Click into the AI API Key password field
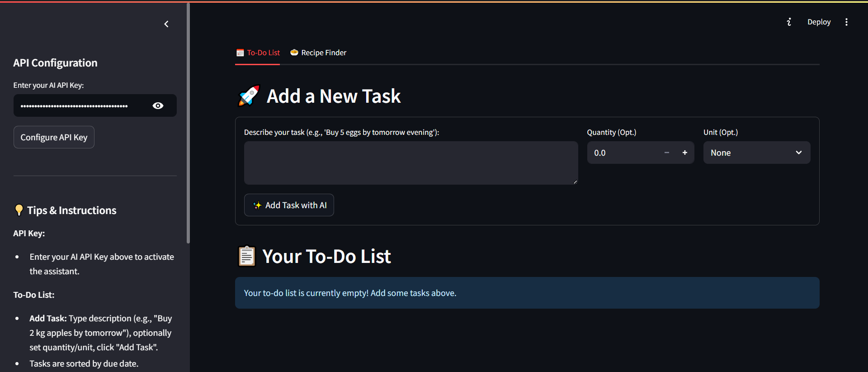The height and width of the screenshot is (372, 868). tap(81, 106)
